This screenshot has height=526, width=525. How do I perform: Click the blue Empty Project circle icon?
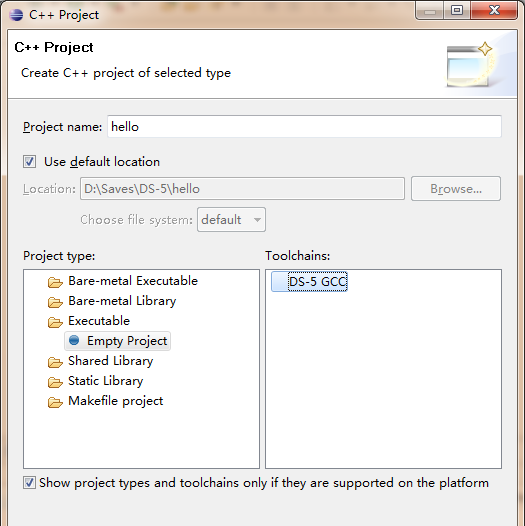(74, 340)
